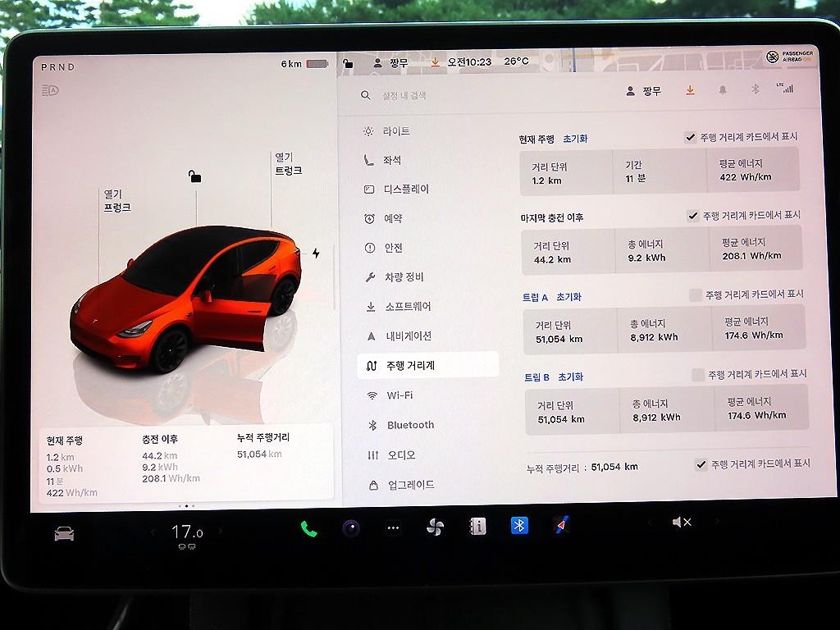Screen dimensions: 840x630
Task: Open 예약 settings menu
Action: [x=384, y=218]
